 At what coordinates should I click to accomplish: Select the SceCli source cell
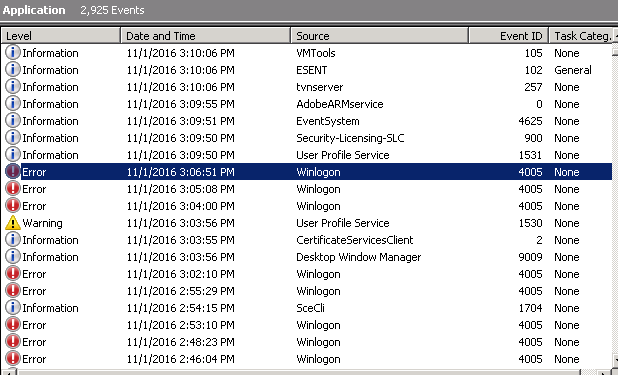click(x=311, y=308)
